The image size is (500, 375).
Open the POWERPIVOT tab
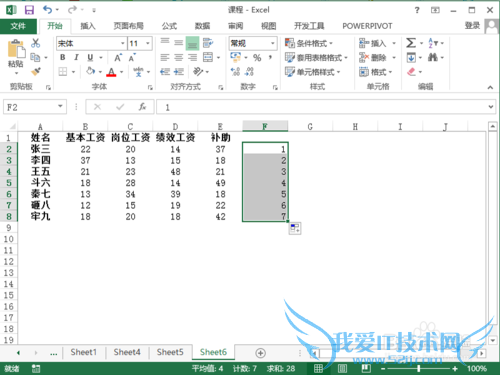coord(367,26)
